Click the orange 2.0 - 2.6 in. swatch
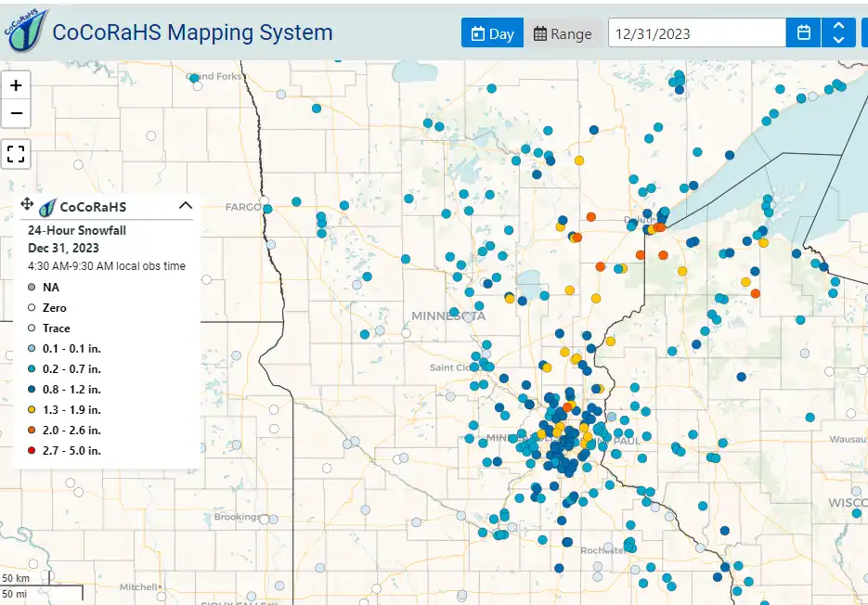Image resolution: width=868 pixels, height=605 pixels. pyautogui.click(x=32, y=431)
